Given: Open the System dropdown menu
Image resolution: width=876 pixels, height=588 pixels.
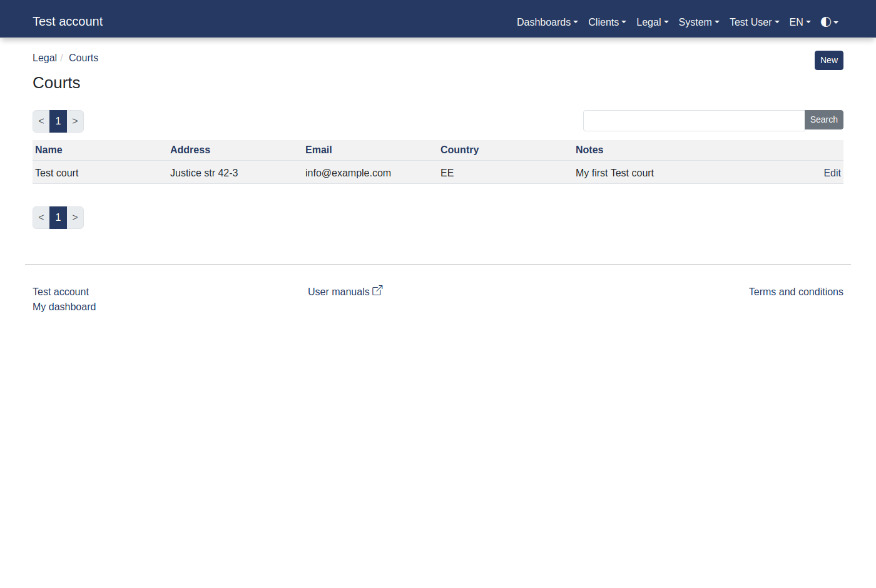Looking at the screenshot, I should (x=698, y=23).
